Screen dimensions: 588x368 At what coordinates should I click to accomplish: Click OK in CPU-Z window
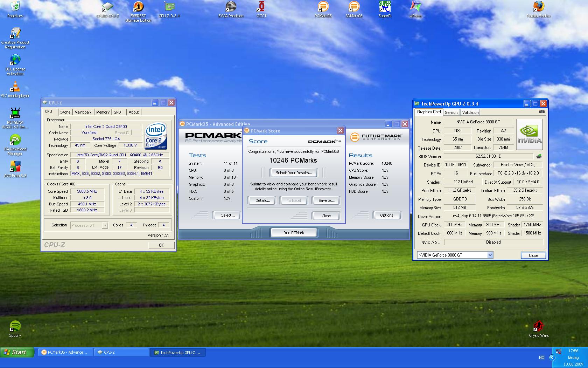click(161, 245)
